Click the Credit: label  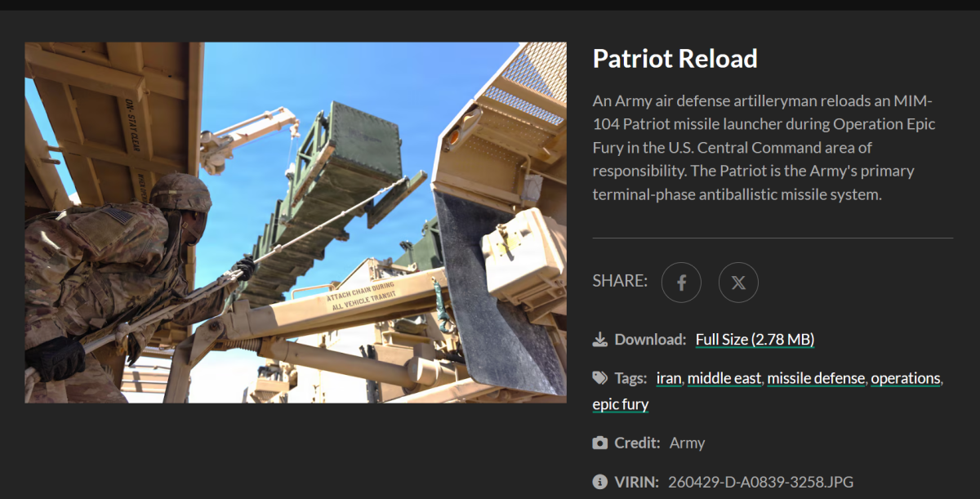coord(637,443)
